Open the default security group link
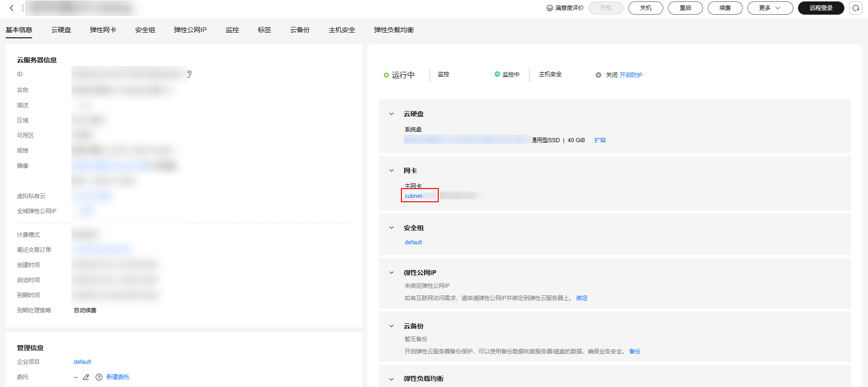Image resolution: width=868 pixels, height=387 pixels. pyautogui.click(x=413, y=242)
